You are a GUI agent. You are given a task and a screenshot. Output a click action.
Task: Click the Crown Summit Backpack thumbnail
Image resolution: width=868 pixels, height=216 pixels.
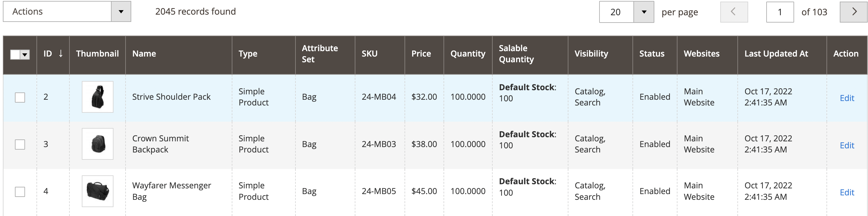coord(97,144)
